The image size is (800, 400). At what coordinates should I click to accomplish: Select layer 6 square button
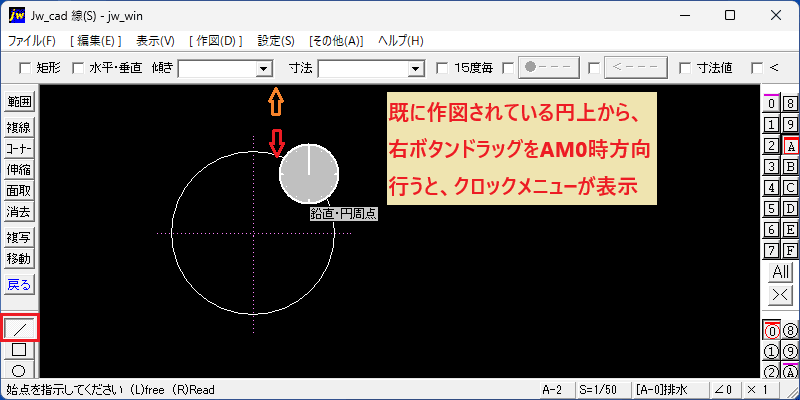click(x=771, y=230)
